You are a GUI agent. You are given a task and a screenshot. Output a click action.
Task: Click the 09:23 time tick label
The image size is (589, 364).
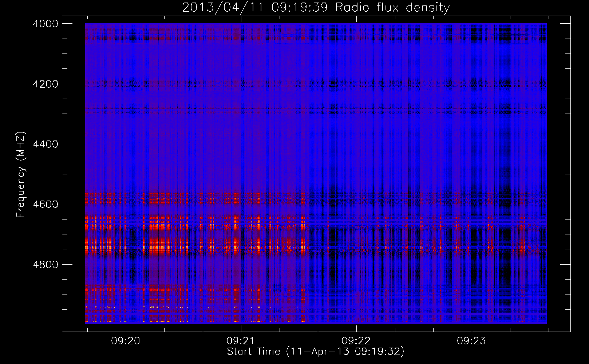[x=471, y=341]
